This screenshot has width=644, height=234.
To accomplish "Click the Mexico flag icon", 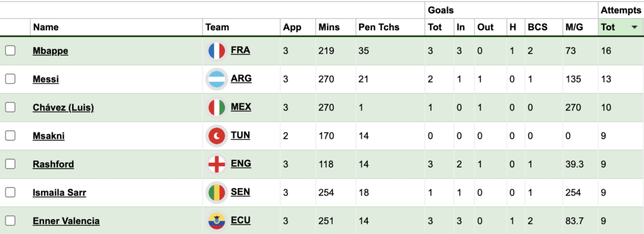I will pyautogui.click(x=216, y=108).
